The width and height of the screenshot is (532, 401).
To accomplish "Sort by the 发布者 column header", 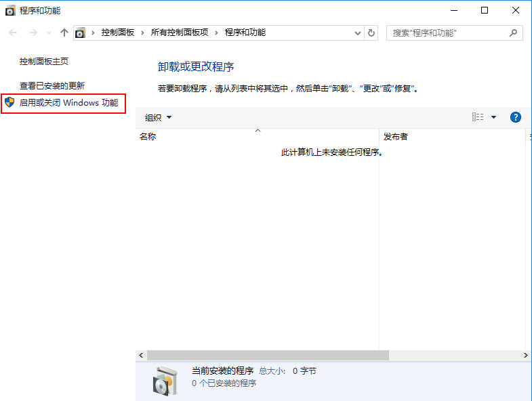I will pos(453,136).
